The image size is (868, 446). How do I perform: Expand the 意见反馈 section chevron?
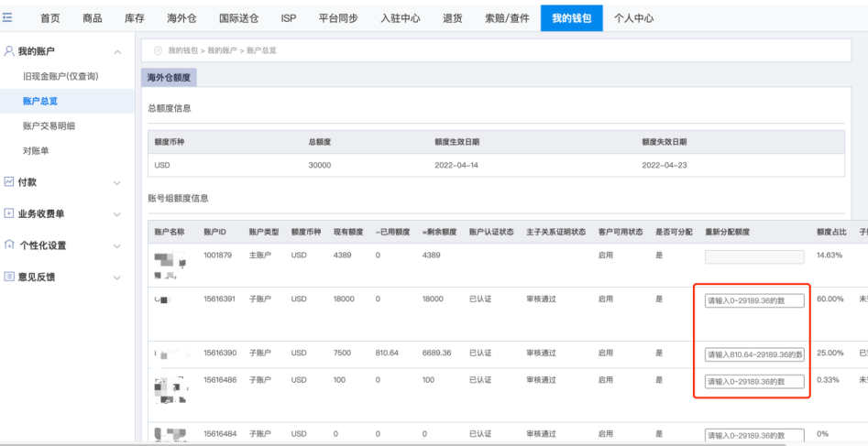pos(117,277)
